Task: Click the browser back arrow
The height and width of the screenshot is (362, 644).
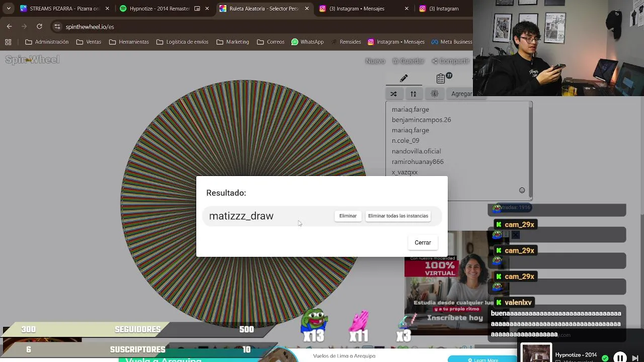Action: [10, 27]
